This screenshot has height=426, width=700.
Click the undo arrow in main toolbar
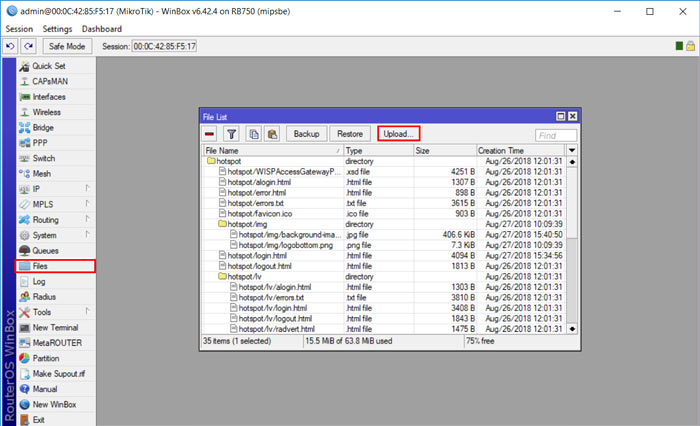[10, 46]
